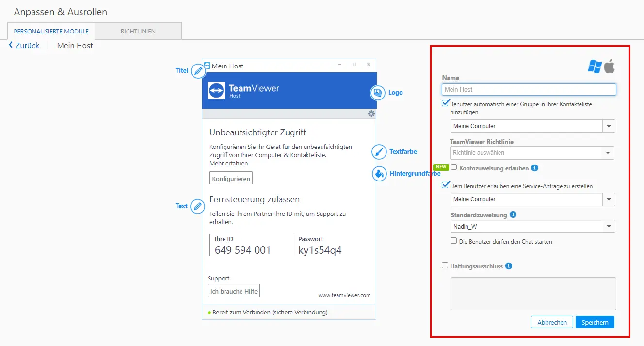The height and width of the screenshot is (346, 644).
Task: Open the Logo image picker icon
Action: click(x=378, y=93)
